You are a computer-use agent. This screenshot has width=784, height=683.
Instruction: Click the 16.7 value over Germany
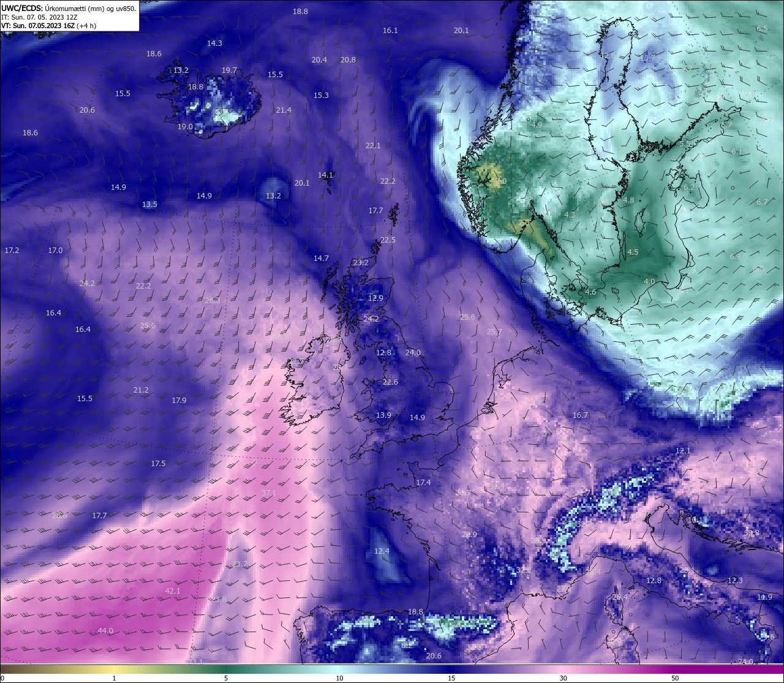(580, 415)
